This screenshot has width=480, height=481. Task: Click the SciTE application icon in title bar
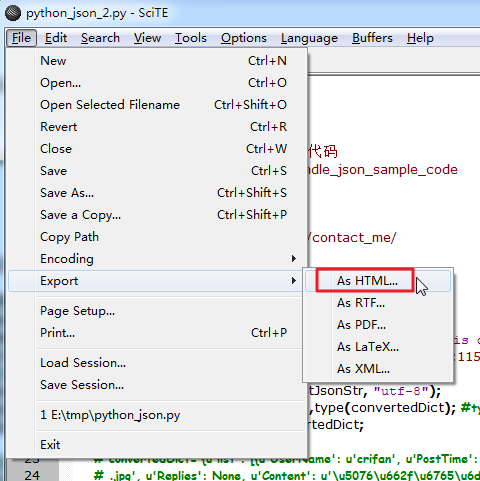point(13,13)
